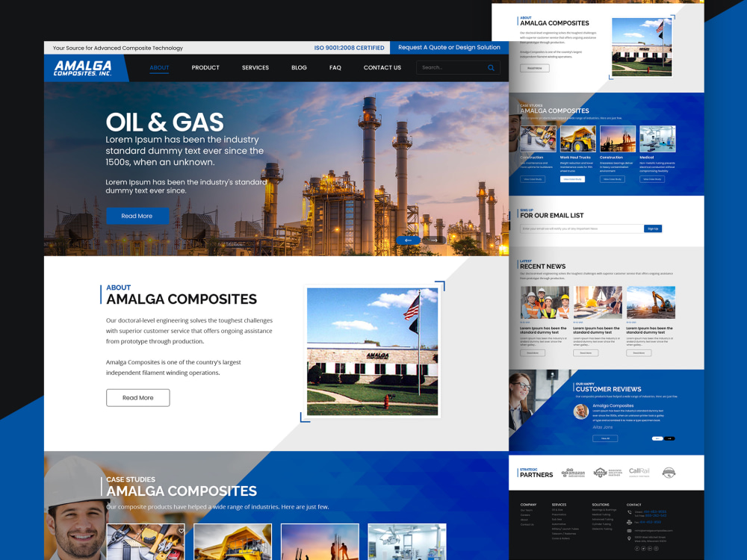Image resolution: width=747 pixels, height=560 pixels.
Task: Click Work Haul Trucks card title in preview
Action: (575, 157)
